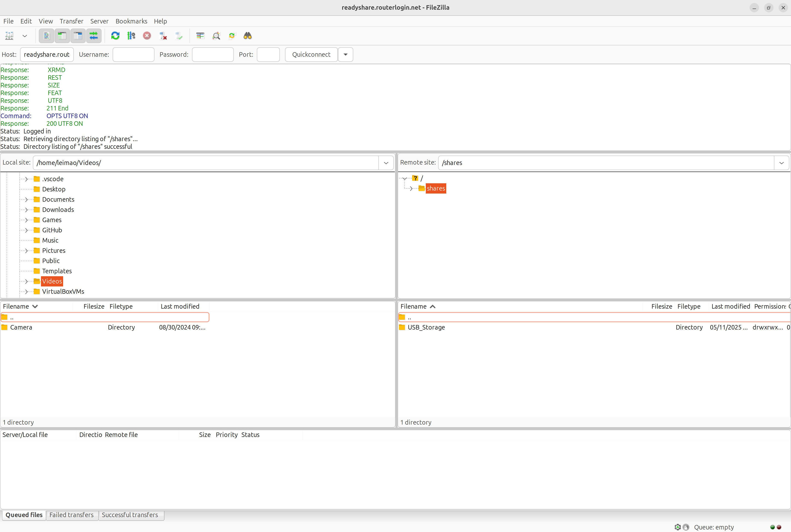
Task: Toggle transfer queue display
Action: point(93,36)
